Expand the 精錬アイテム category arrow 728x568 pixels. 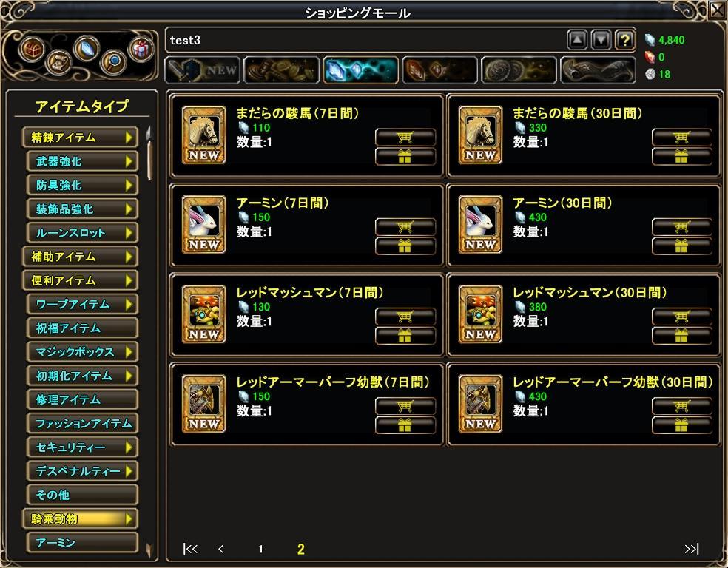[x=129, y=138]
